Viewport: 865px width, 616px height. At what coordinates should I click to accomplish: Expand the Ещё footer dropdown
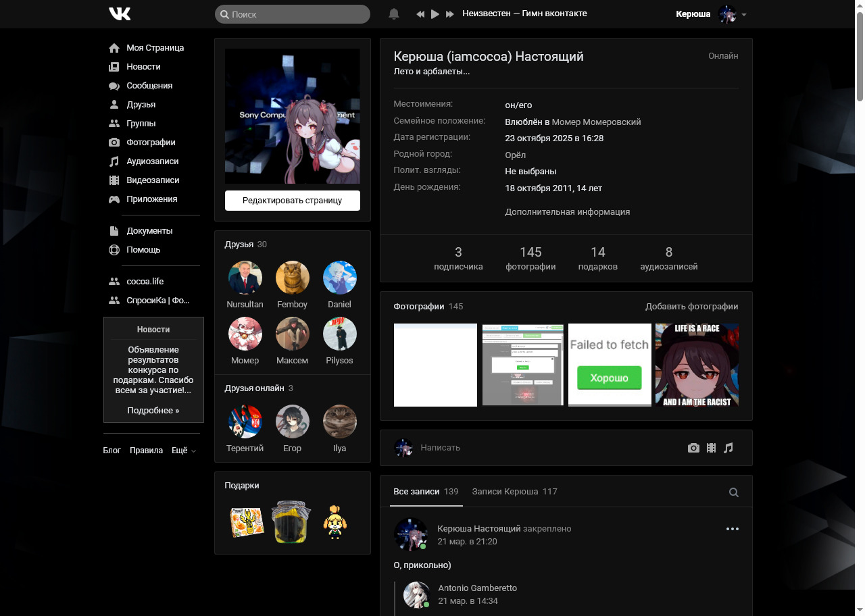(x=184, y=451)
